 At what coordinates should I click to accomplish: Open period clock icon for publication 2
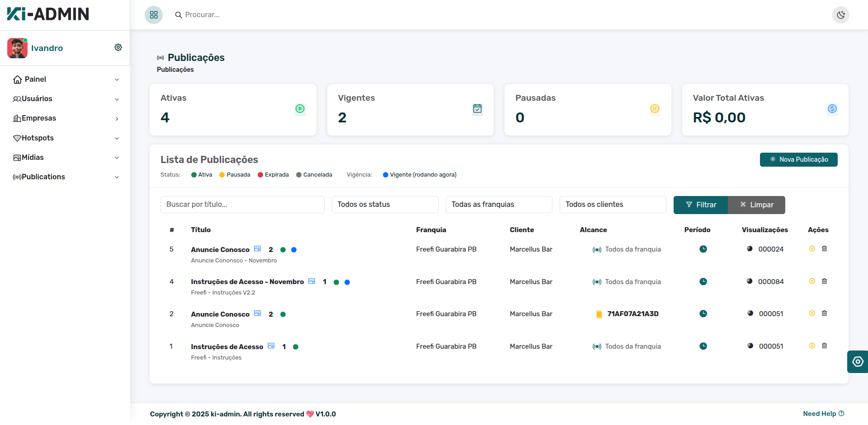[x=703, y=313]
